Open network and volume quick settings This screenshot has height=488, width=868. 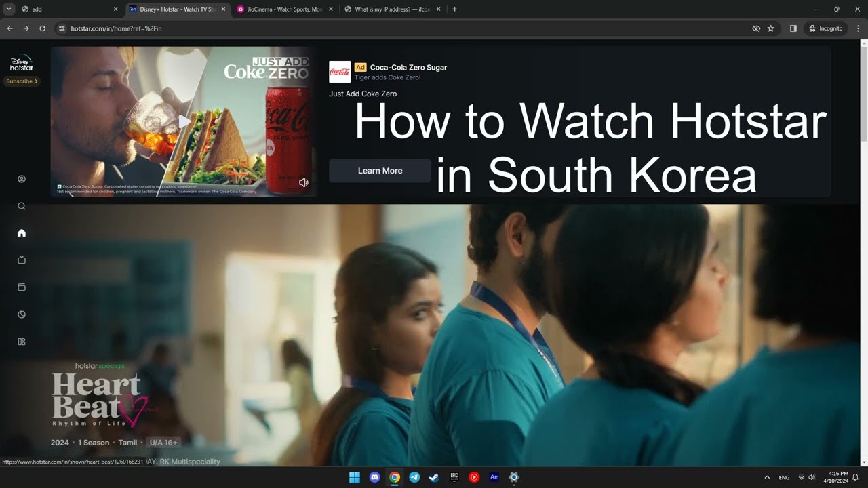(806, 477)
